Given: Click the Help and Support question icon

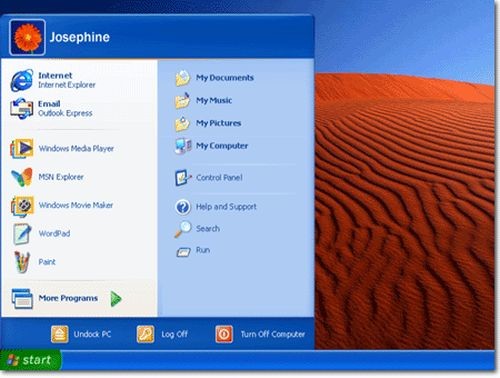Looking at the screenshot, I should (x=183, y=207).
